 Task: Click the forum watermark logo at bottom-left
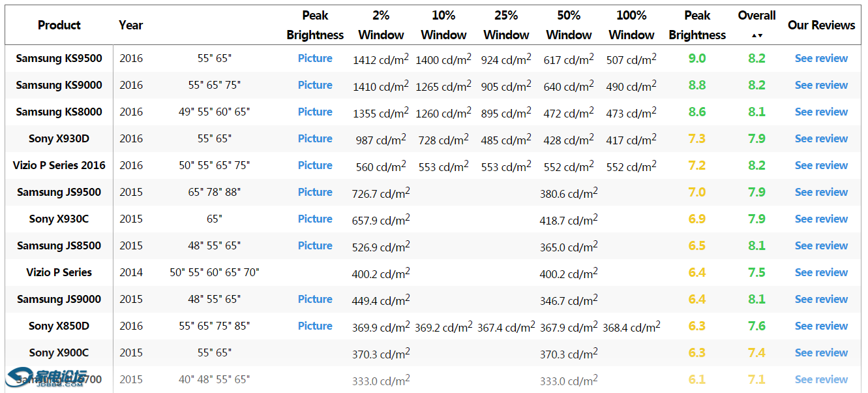click(x=46, y=378)
